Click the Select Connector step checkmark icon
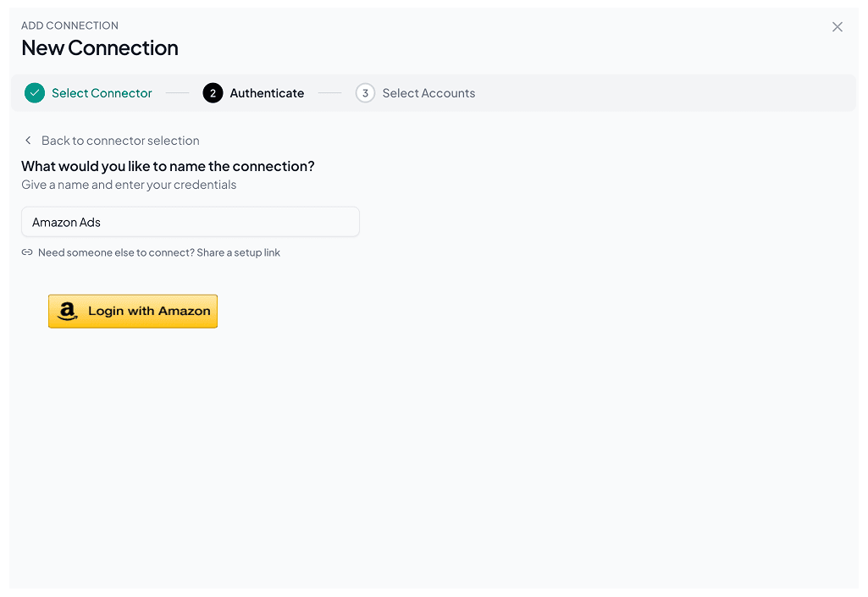 pyautogui.click(x=35, y=93)
